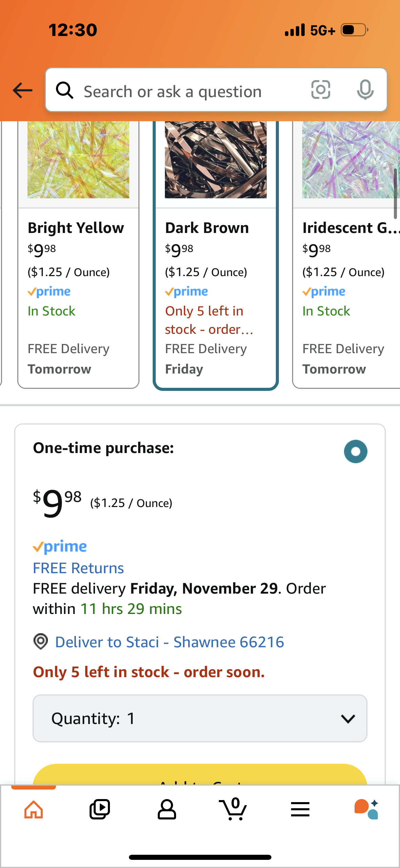Choose the Iridescent color variant card
The image size is (400, 868).
346,255
